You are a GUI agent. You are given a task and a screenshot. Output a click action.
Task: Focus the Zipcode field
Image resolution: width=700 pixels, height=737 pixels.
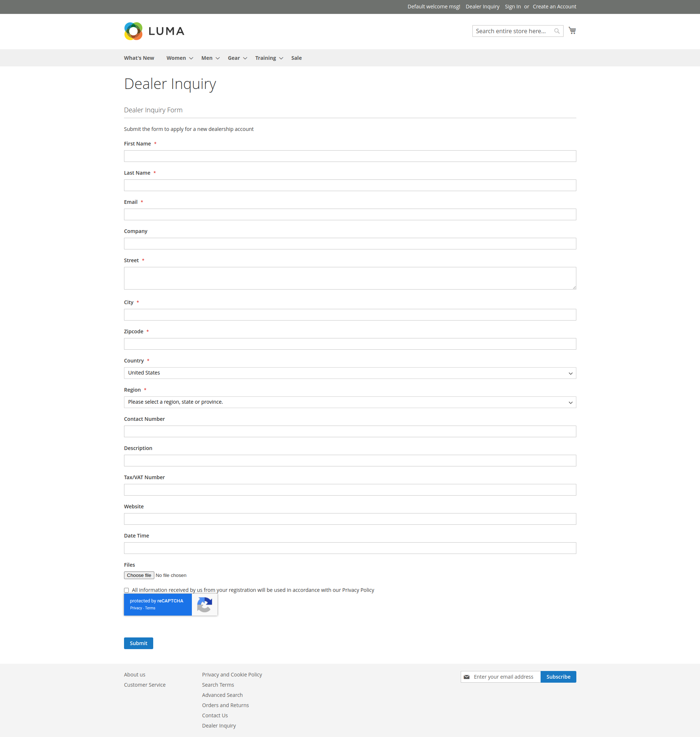350,344
